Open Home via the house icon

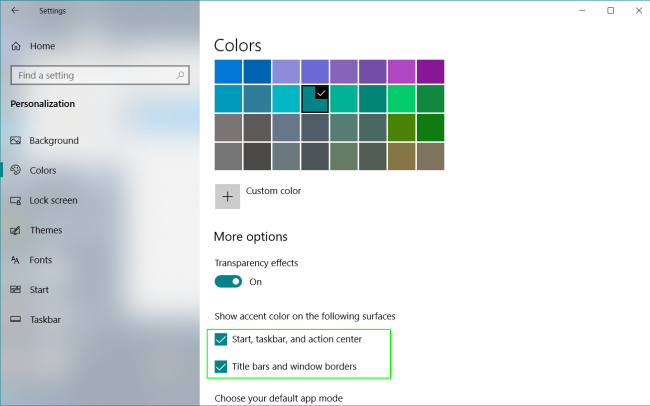point(16,46)
